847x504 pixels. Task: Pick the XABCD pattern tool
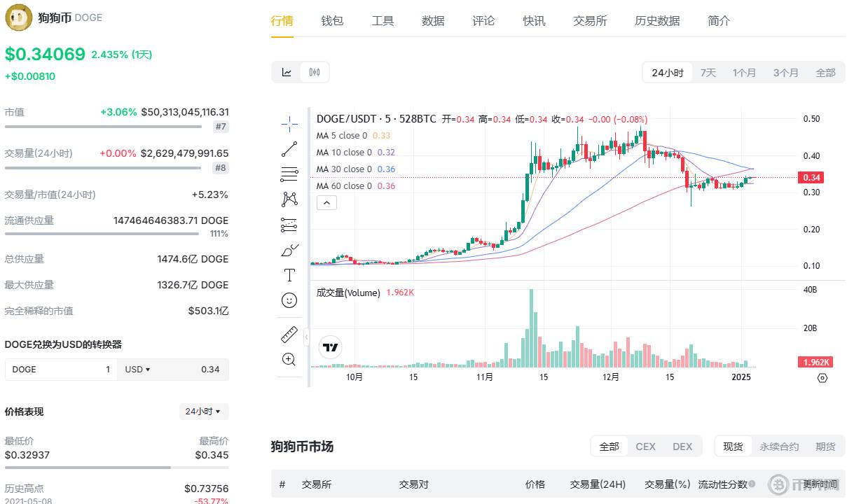click(x=289, y=199)
